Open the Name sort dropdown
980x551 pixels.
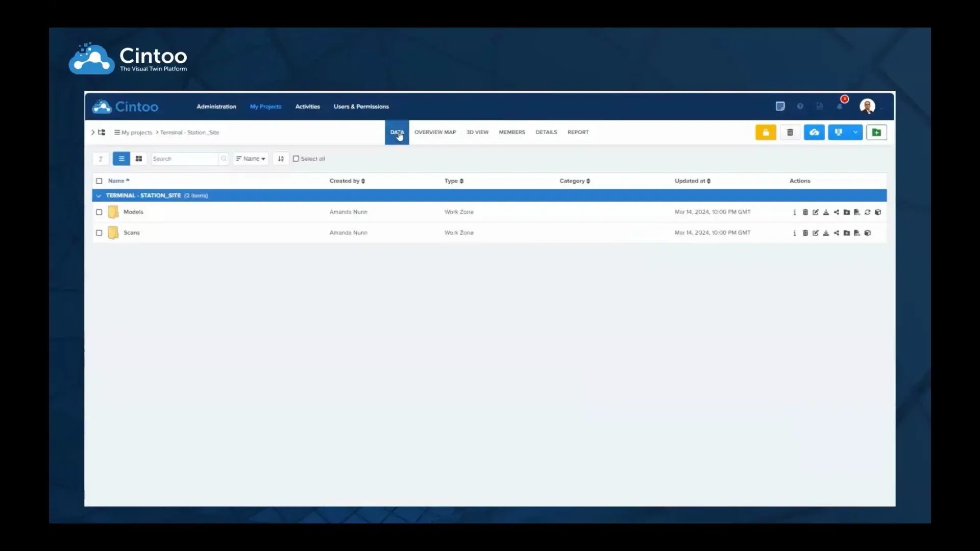point(251,159)
